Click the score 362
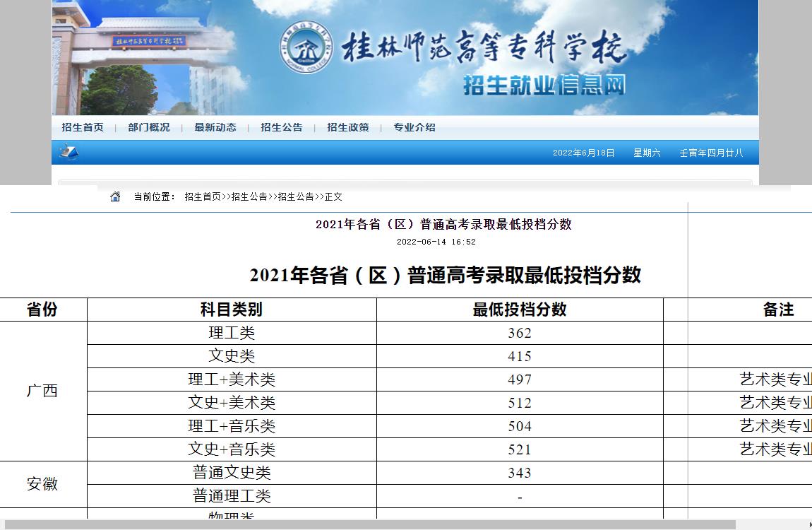 pos(520,333)
